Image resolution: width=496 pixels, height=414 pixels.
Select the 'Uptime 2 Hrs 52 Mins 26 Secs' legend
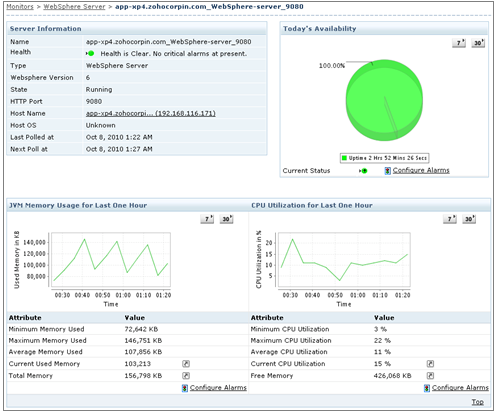(x=384, y=158)
